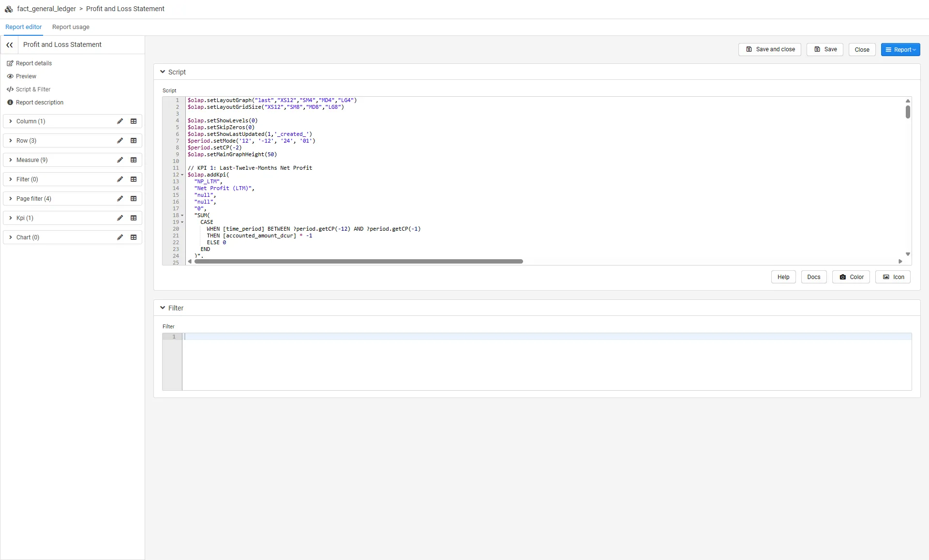The width and height of the screenshot is (929, 560).
Task: Open table view for Filter (0)
Action: tap(134, 179)
